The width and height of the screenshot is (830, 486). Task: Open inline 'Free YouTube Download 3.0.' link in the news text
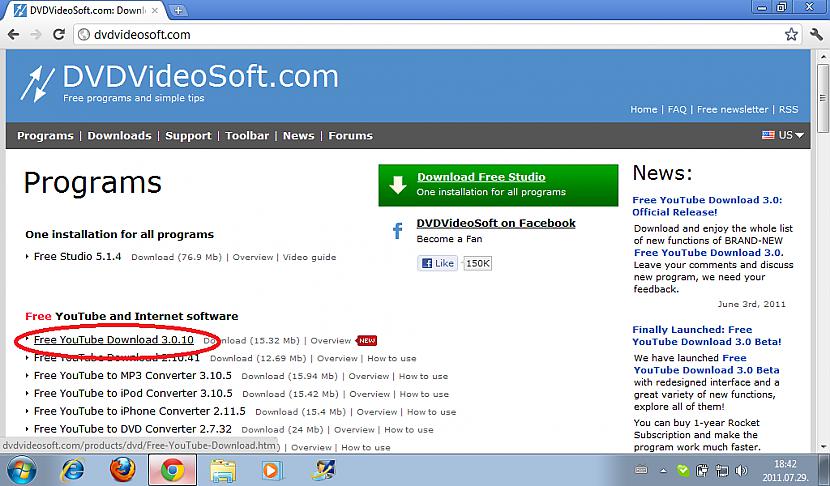(708, 253)
